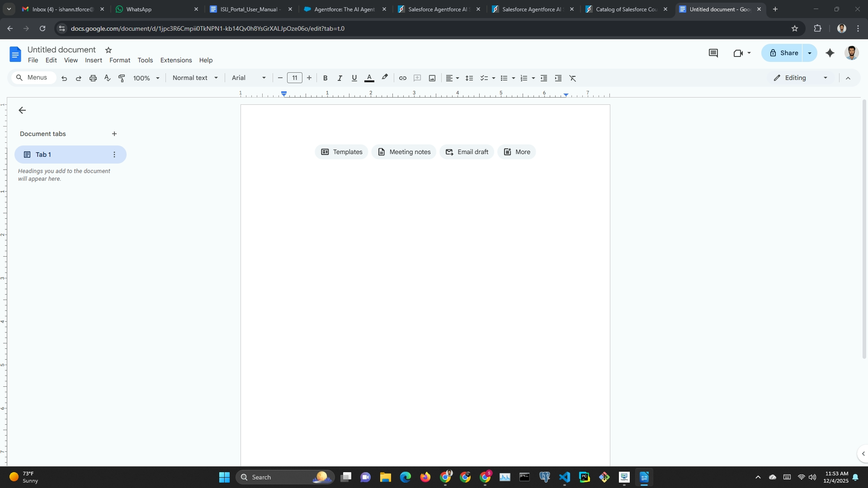Click the Insert link icon
Screen dimensions: 868x488
pos(402,78)
